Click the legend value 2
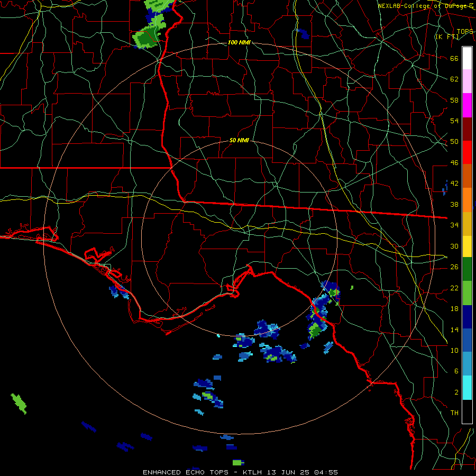Image resolution: width=476 pixels, height=476 pixels. click(456, 392)
